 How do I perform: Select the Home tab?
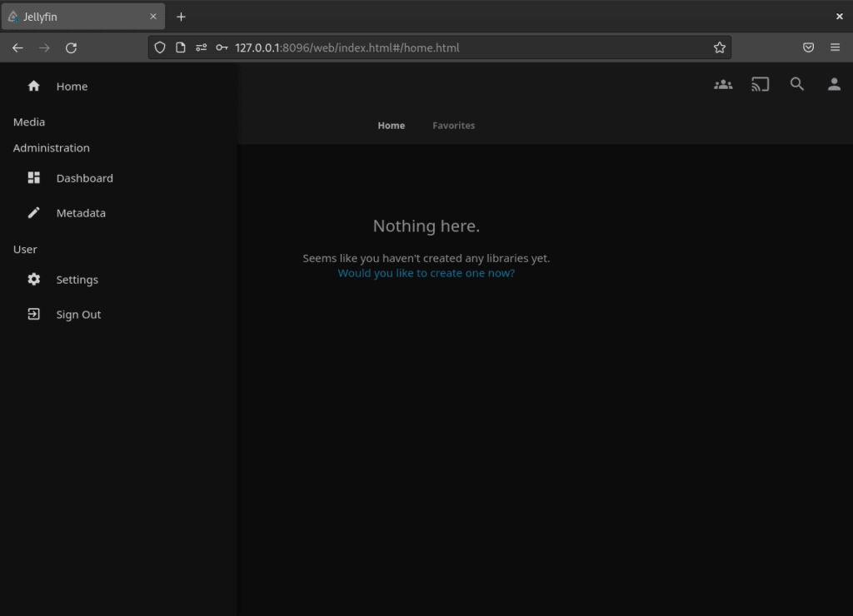(391, 125)
